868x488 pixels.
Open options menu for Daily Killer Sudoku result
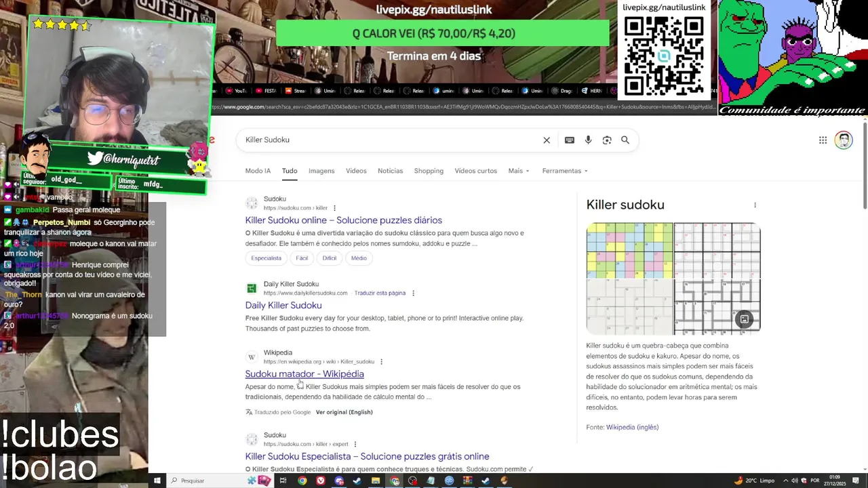(413, 293)
